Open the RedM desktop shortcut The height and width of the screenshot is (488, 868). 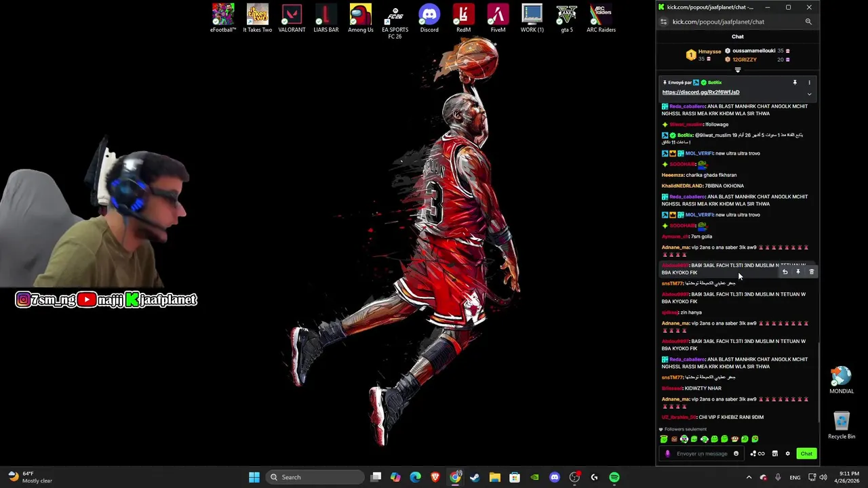[463, 18]
